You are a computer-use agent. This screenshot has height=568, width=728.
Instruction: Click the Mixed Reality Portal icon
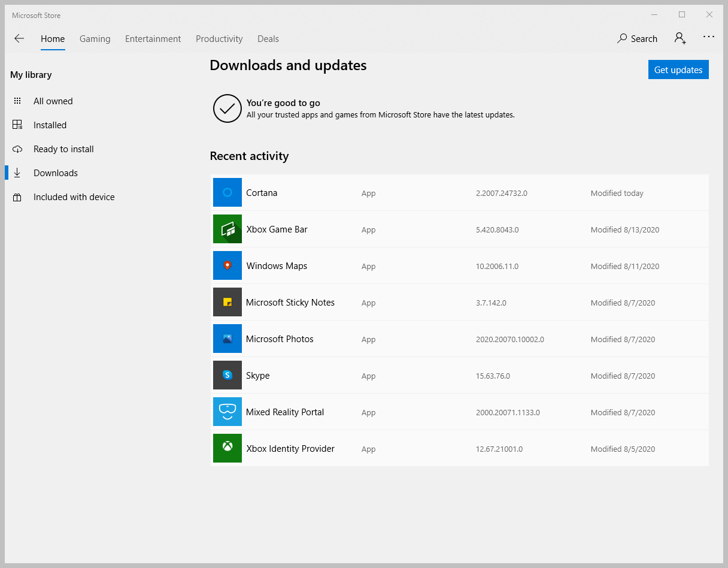click(x=227, y=412)
